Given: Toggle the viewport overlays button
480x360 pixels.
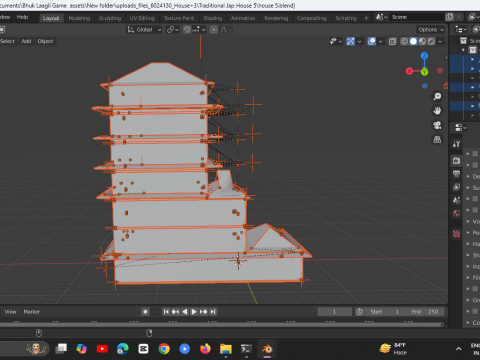Looking at the screenshot, I should (372, 41).
